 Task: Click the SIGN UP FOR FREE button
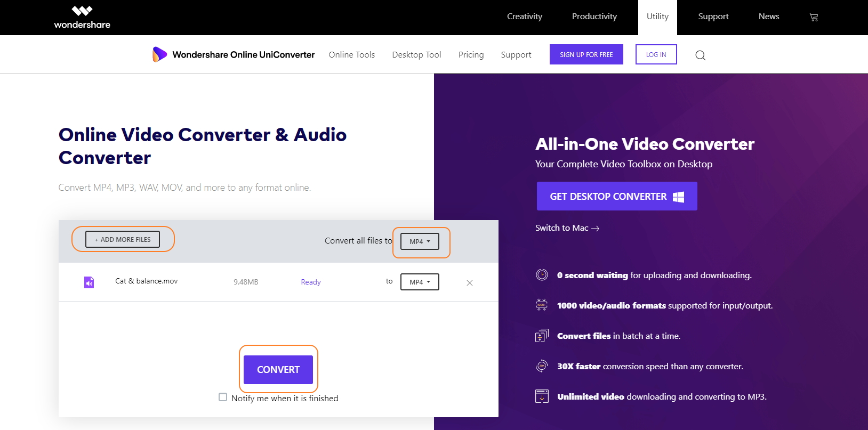[x=586, y=54]
